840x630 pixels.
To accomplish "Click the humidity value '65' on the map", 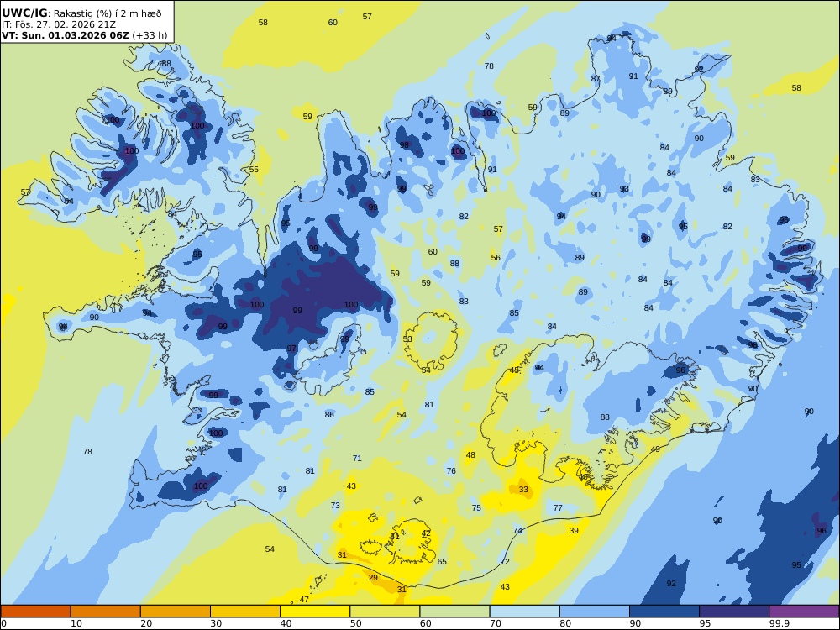I will 442,562.
